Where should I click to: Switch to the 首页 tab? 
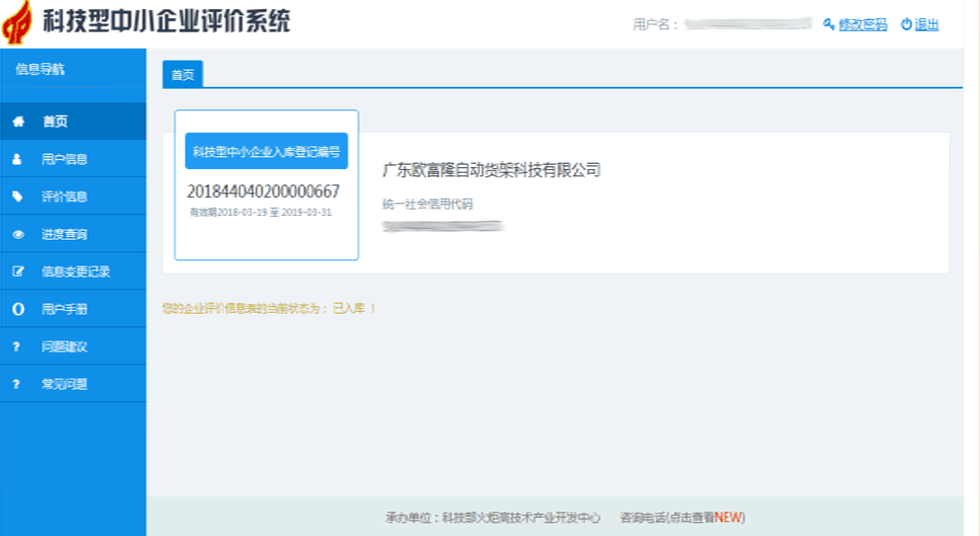click(x=183, y=74)
